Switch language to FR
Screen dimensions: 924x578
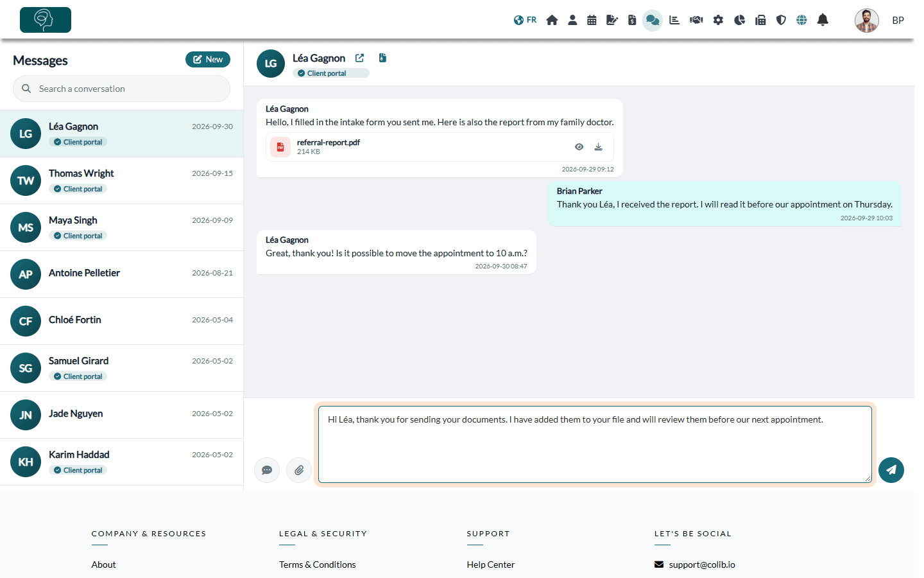tap(525, 20)
